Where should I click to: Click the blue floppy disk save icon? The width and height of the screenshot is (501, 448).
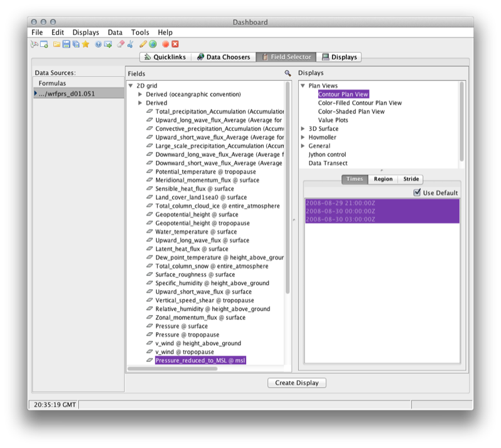[66, 44]
